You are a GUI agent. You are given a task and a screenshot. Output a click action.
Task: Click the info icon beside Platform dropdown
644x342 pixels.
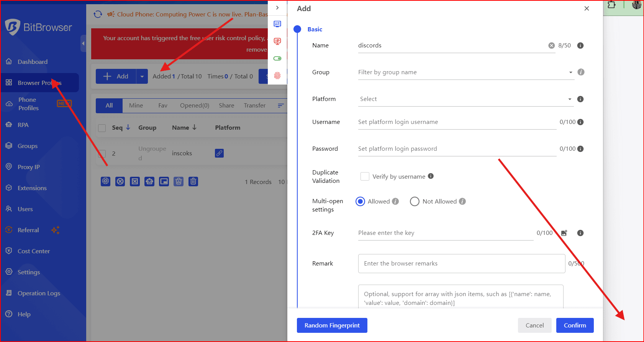pos(580,99)
